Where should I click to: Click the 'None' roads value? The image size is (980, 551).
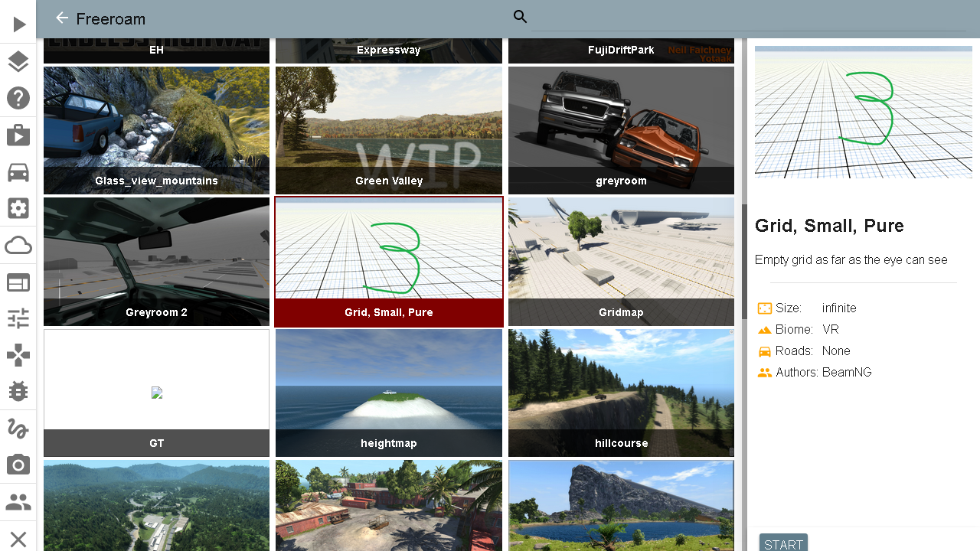pos(836,351)
